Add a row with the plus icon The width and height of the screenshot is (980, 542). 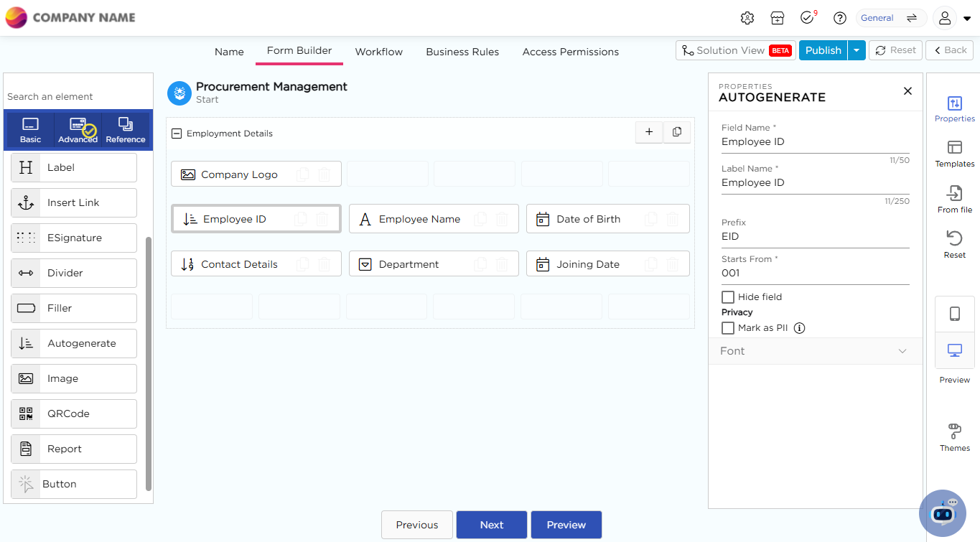click(649, 132)
